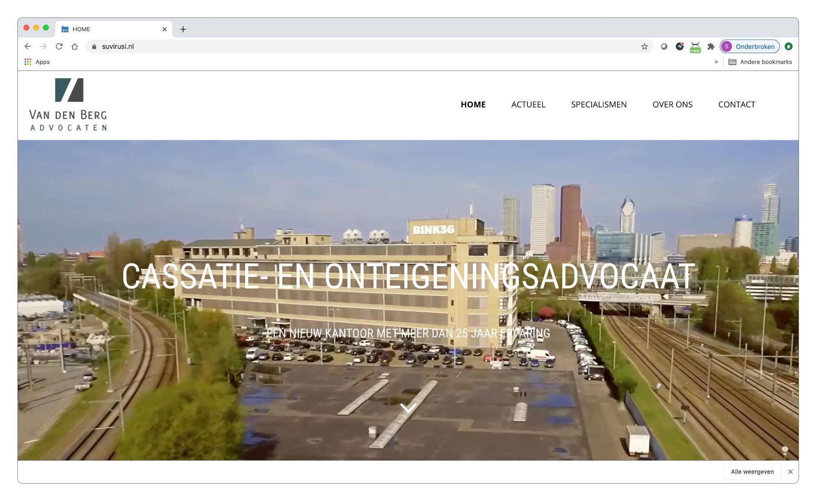Expand hidden bookmarks with the double chevron
This screenshot has height=504, width=816.
pos(716,62)
